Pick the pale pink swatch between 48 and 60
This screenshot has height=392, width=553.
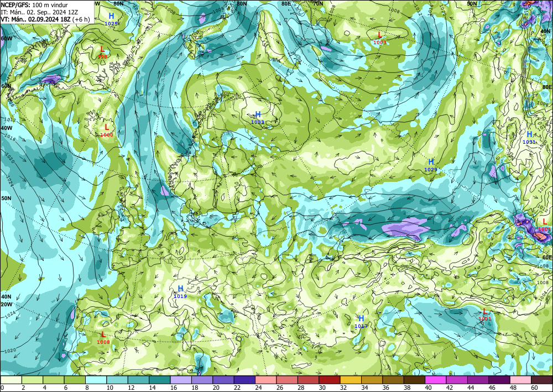(521, 380)
